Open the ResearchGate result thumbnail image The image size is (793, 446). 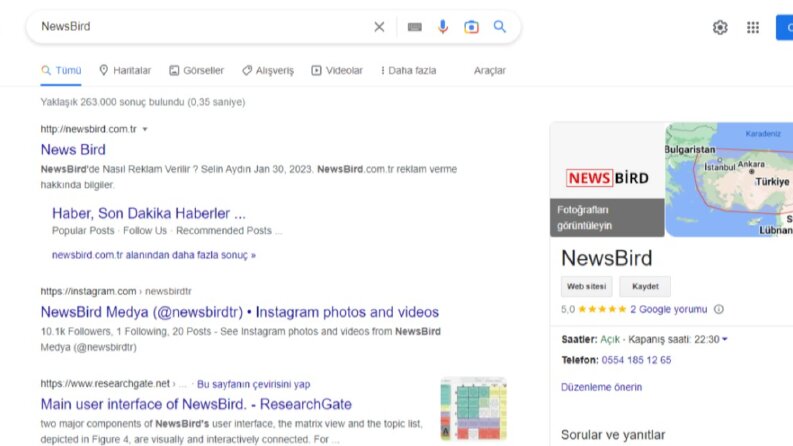pyautogui.click(x=473, y=409)
